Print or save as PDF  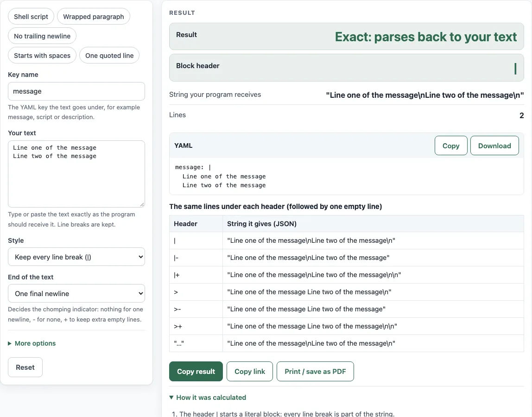pos(315,371)
